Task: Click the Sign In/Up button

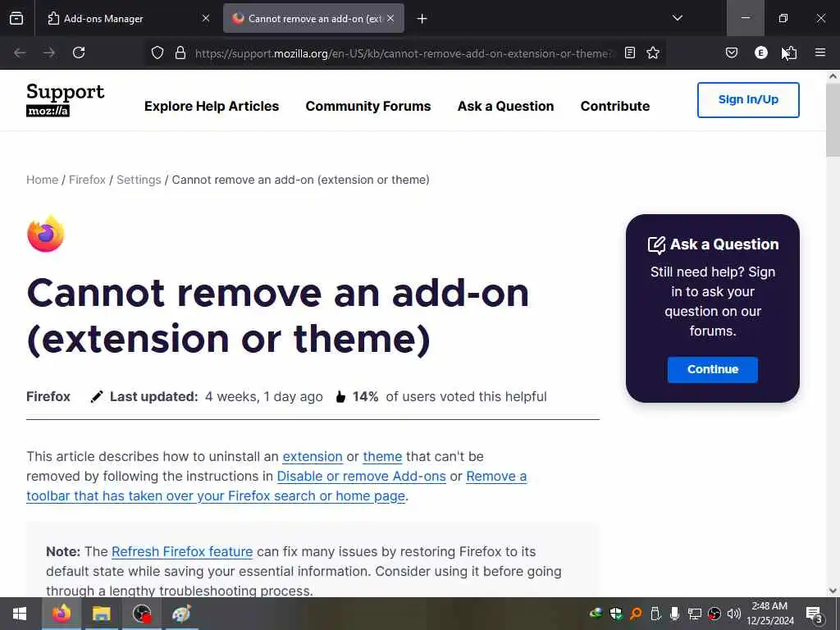Action: [x=748, y=99]
